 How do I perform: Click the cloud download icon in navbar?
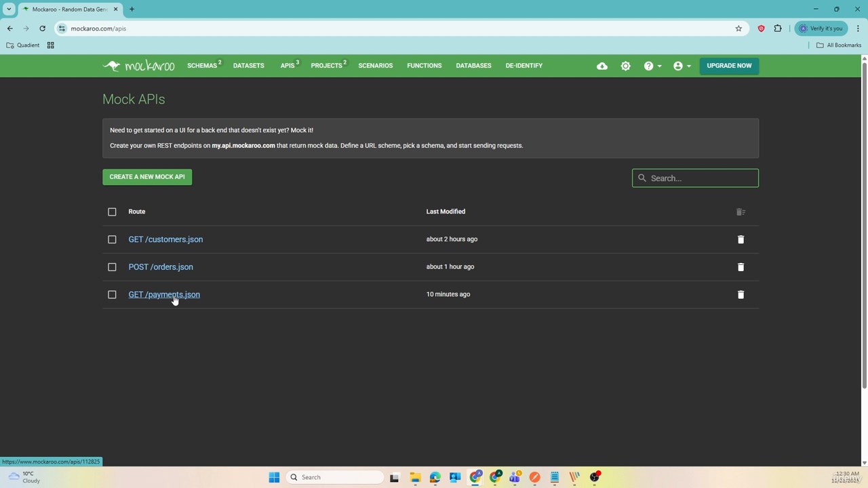click(x=602, y=66)
